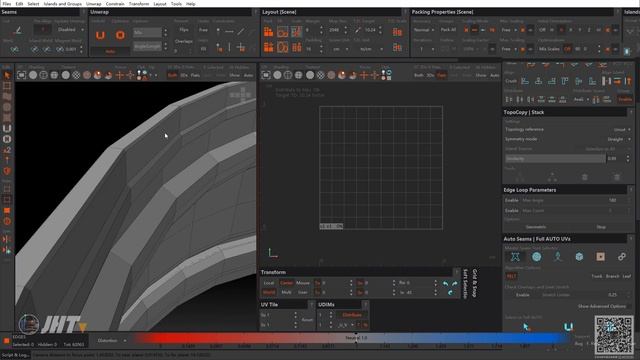Open the cm scene unit dropdown
640x360 pixels.
coord(340,49)
